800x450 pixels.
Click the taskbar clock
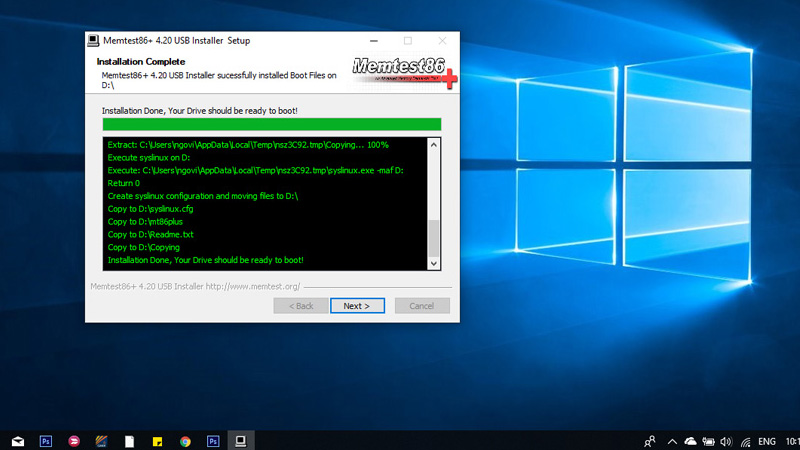click(792, 441)
